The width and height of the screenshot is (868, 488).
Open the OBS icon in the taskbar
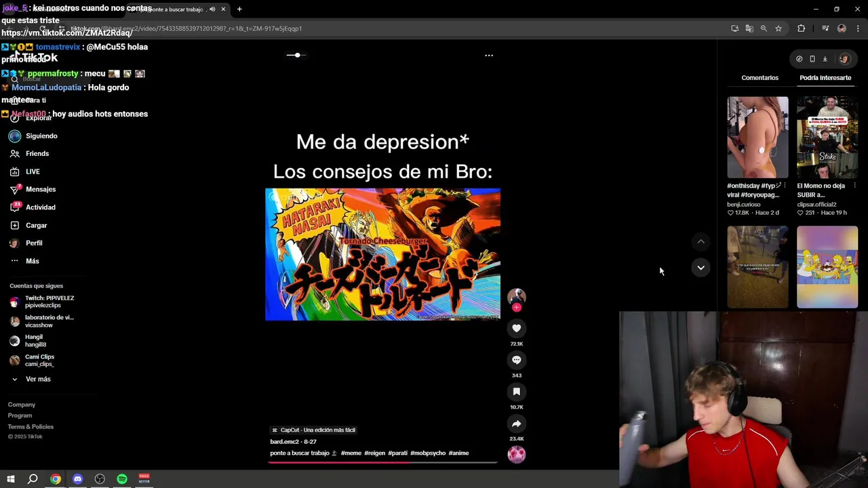100,479
